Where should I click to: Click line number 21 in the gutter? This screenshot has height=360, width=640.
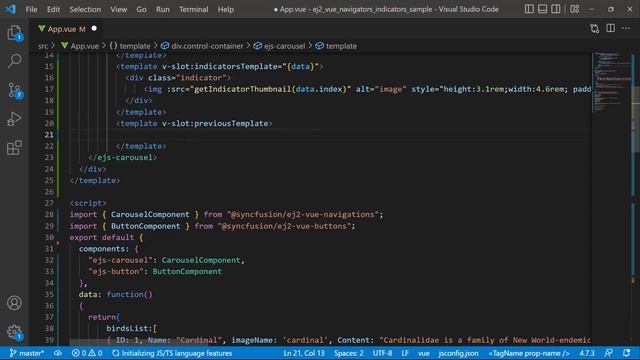(x=49, y=135)
